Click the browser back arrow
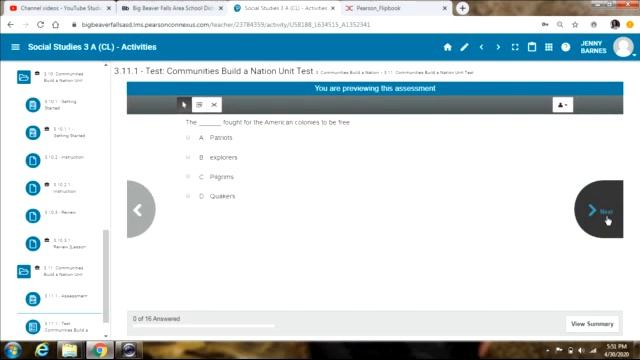640x360 pixels. coord(11,24)
